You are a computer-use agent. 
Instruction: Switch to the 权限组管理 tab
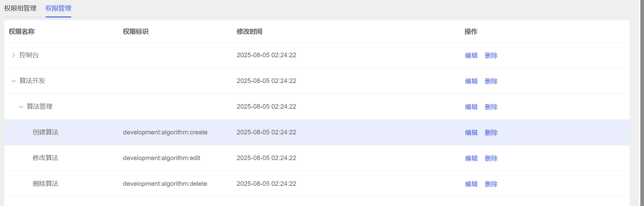[20, 8]
